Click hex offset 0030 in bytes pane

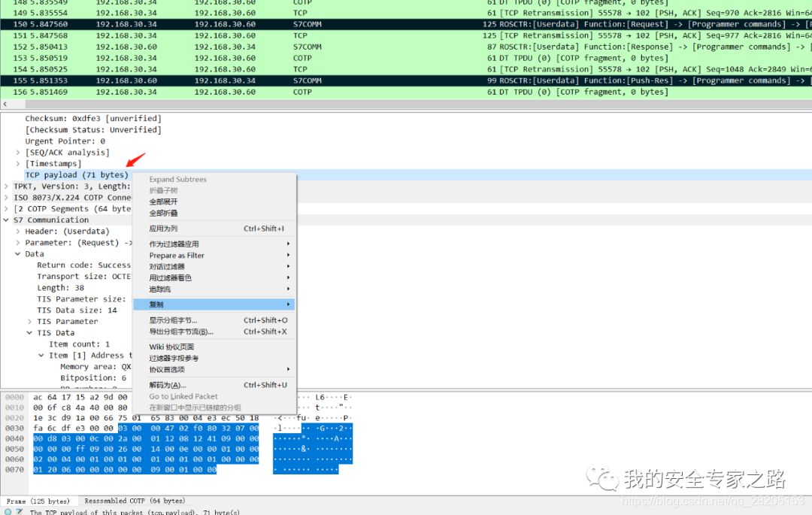(x=14, y=429)
